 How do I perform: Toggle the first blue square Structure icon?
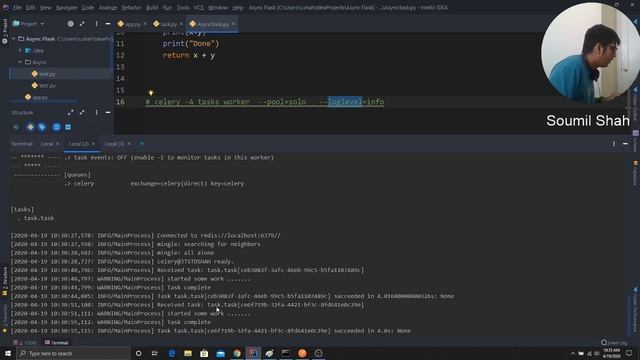point(56,127)
